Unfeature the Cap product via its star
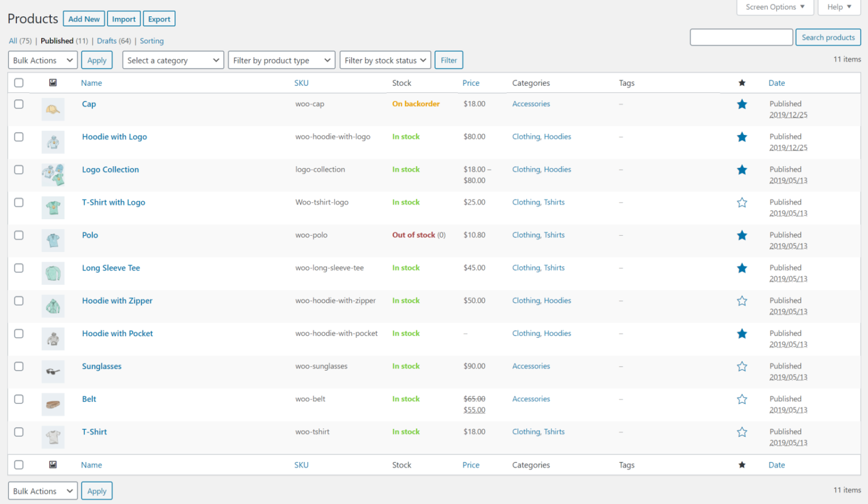868x504 pixels. click(742, 104)
